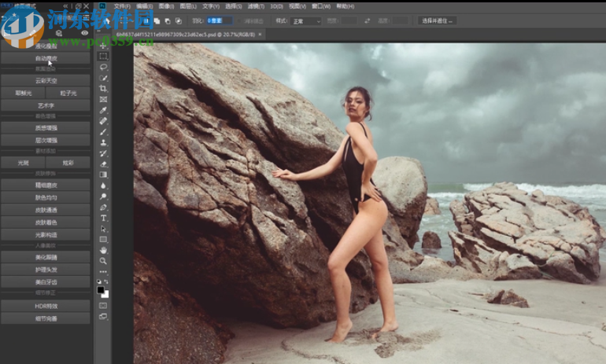606x364 pixels.
Task: Open the 文件 (File) menu
Action: (122, 6)
